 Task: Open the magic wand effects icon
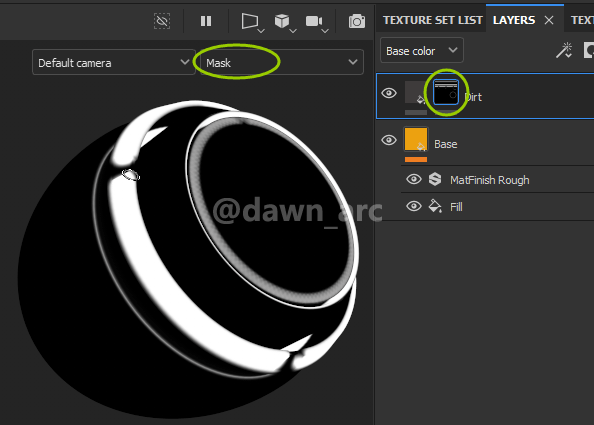point(564,50)
